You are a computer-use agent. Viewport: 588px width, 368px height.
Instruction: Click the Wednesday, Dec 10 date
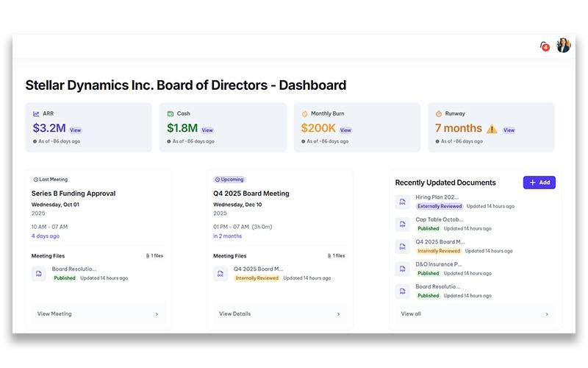click(x=237, y=205)
